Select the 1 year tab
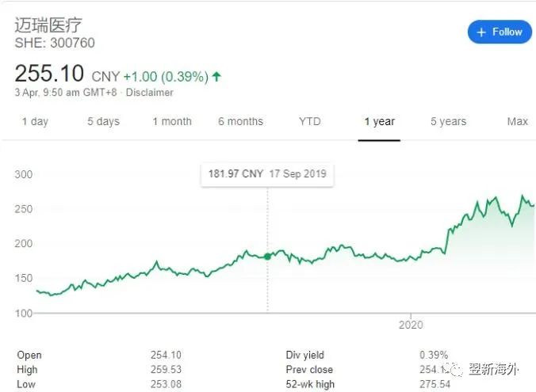The height and width of the screenshot is (392, 536). click(379, 121)
